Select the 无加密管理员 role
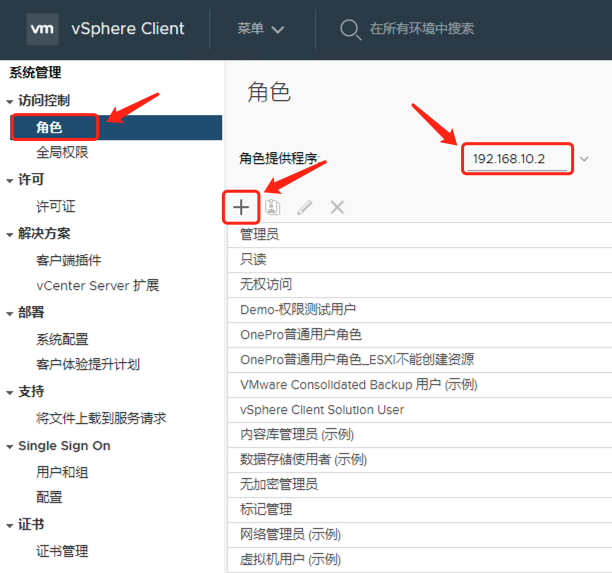Screen dimensions: 612x573 (x=420, y=485)
